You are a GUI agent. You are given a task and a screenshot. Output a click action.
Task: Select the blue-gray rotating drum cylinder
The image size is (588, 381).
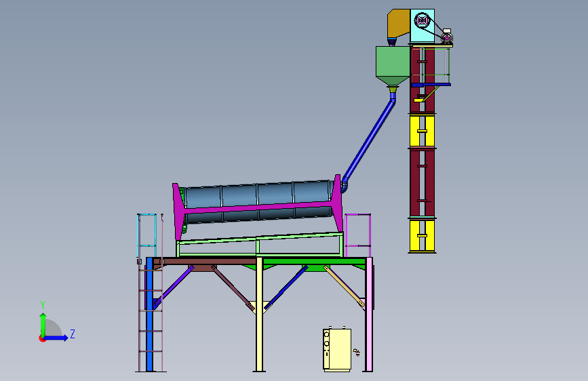pyautogui.click(x=258, y=195)
